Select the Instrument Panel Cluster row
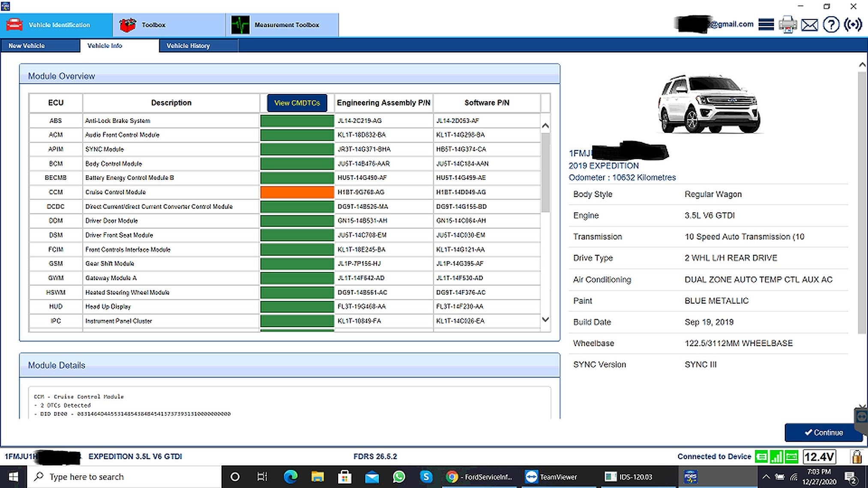The width and height of the screenshot is (868, 488). [285, 321]
